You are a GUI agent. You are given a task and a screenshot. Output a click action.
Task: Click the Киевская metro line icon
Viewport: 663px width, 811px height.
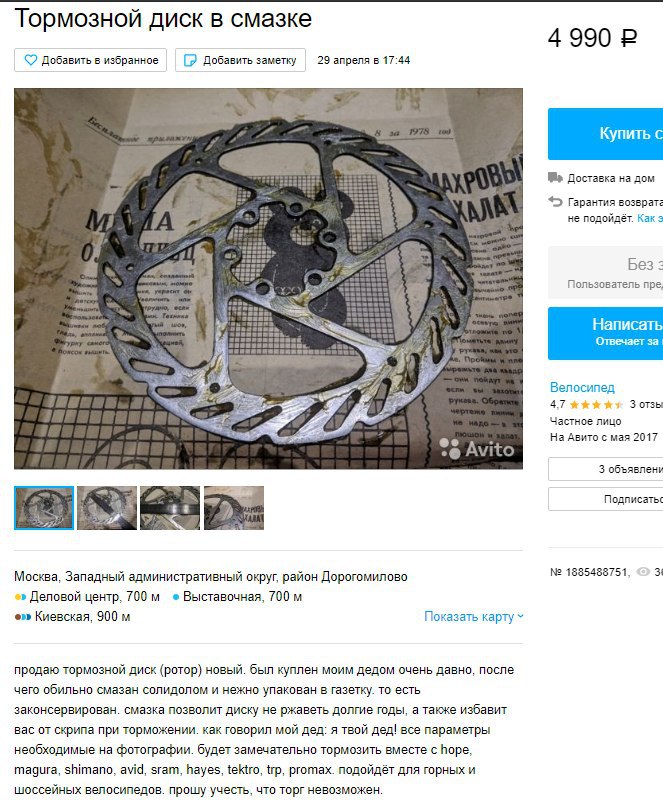point(23,617)
